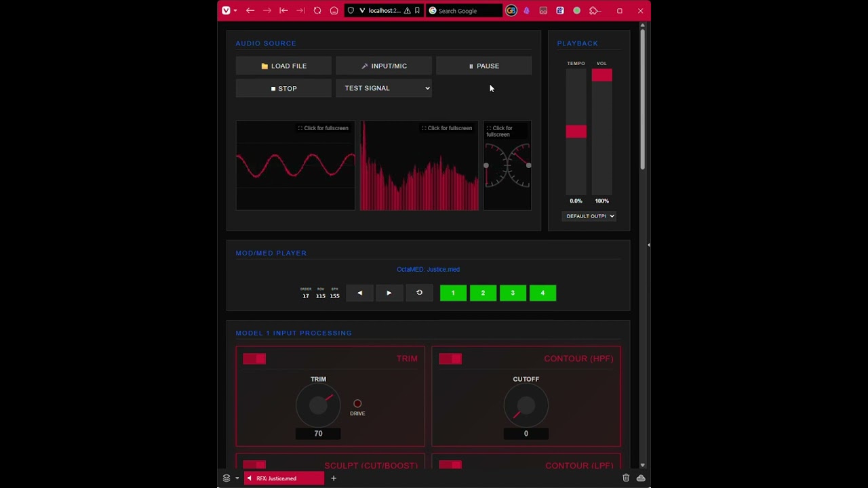Viewport: 868px width, 488px height.
Task: Click the GB extension icon
Action: click(x=511, y=10)
